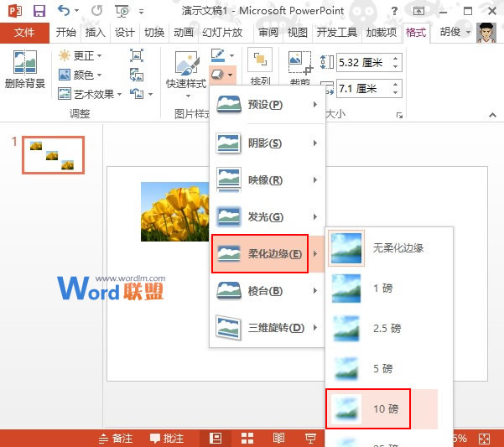Viewport: 504px width, 447px height.
Task: Open the 艺术效果 artistic effects dropdown
Action: pyautogui.click(x=90, y=94)
